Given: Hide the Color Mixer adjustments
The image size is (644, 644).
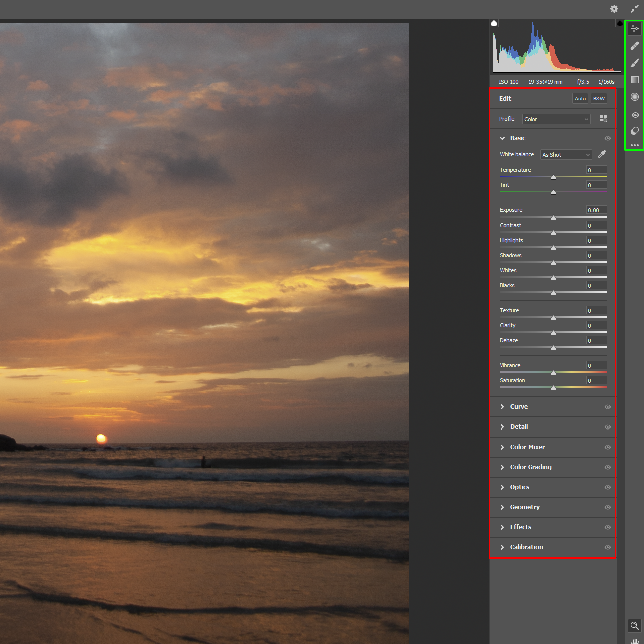Looking at the screenshot, I should [608, 447].
